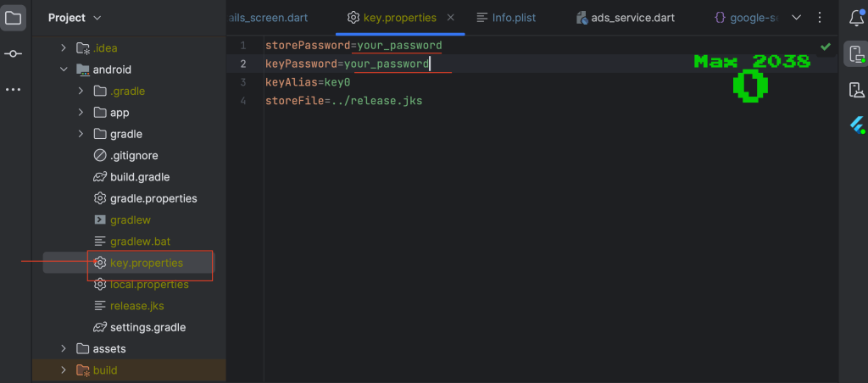Show hidden tabs dropdown arrow
The image size is (868, 383).
click(797, 18)
